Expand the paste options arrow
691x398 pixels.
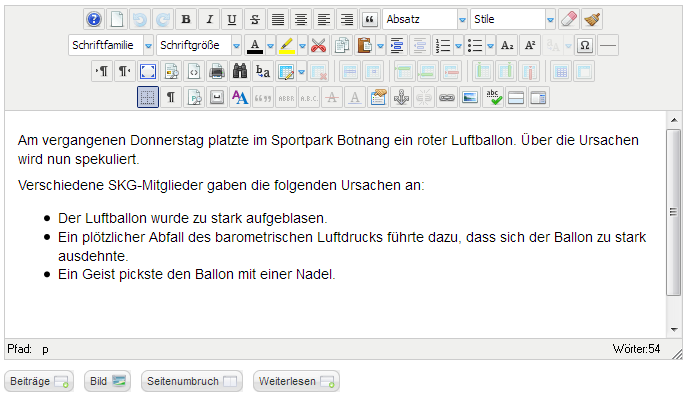380,45
